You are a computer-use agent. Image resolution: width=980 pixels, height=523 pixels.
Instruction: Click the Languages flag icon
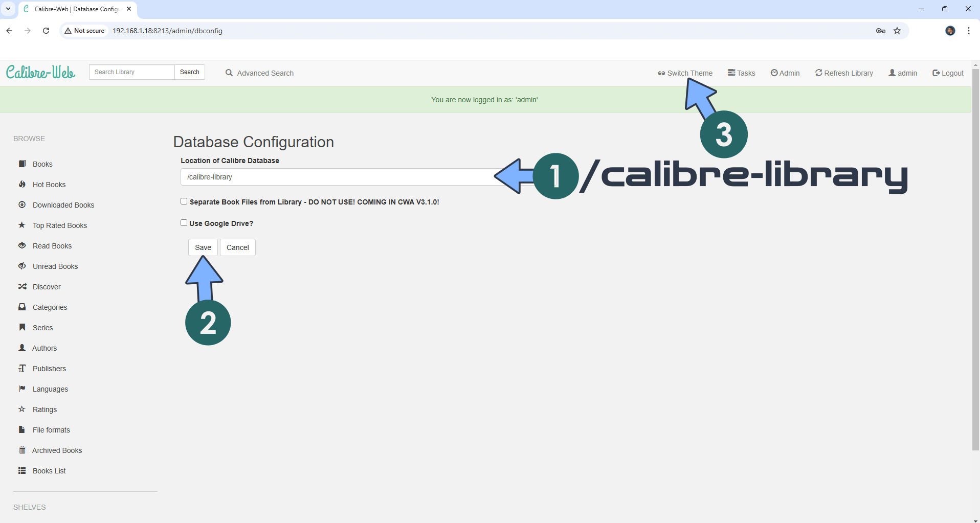click(22, 389)
